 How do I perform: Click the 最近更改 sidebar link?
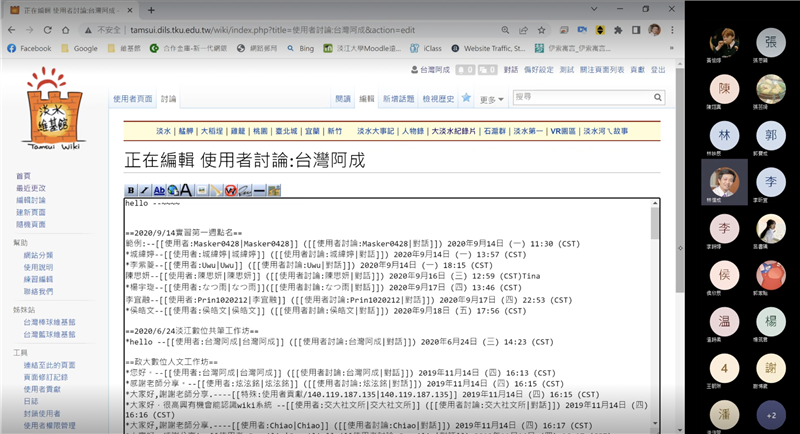coord(30,188)
